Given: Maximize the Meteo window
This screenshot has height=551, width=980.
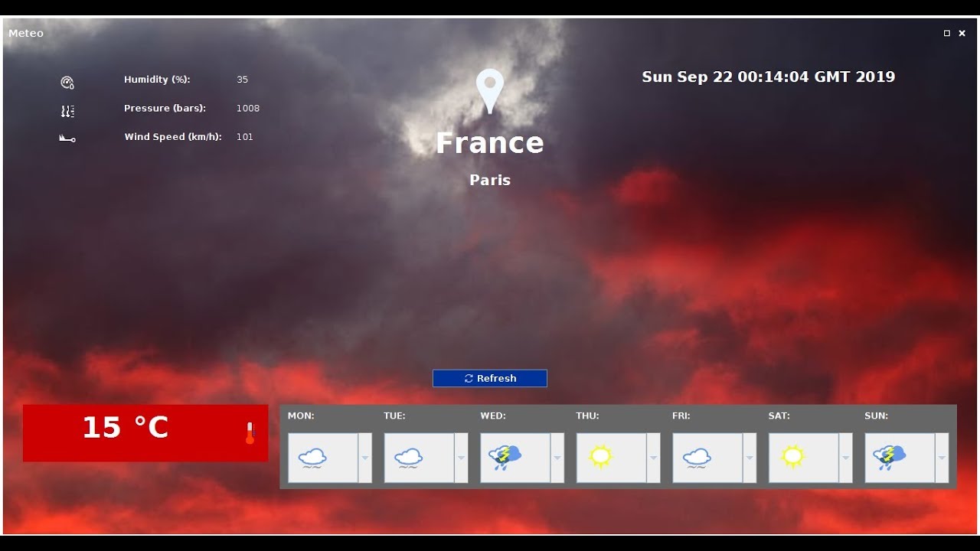Looking at the screenshot, I should (947, 33).
